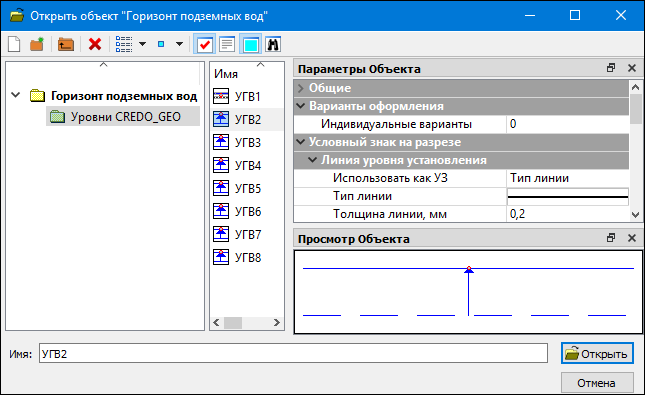Toggle the red checkmark toolbar button

(205, 44)
